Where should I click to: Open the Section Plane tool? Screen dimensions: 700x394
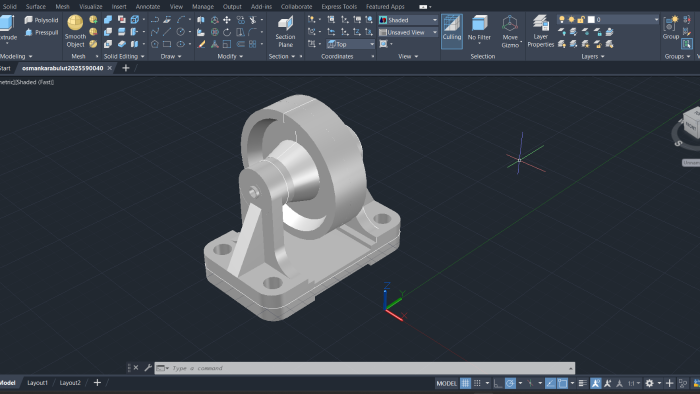(x=285, y=32)
